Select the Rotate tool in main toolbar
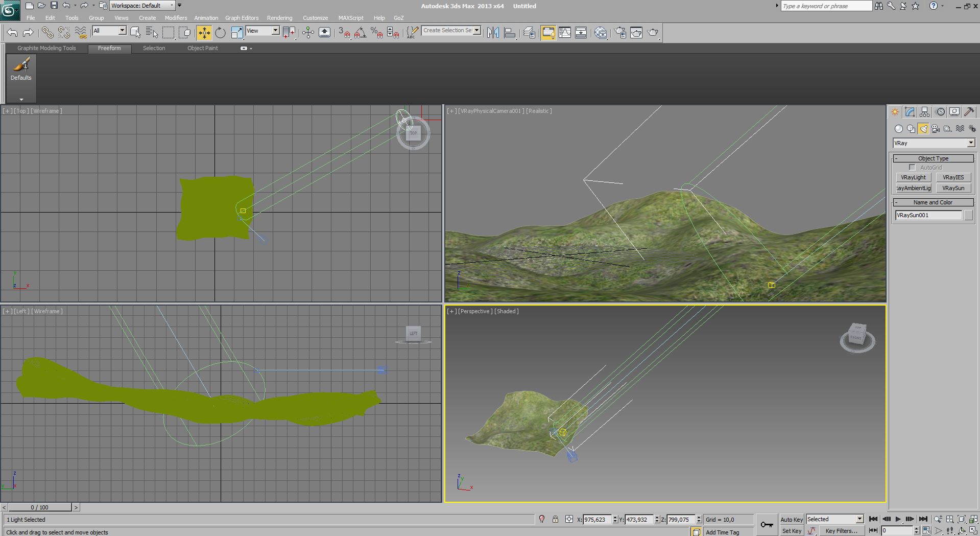The width and height of the screenshot is (980, 536). 220,33
